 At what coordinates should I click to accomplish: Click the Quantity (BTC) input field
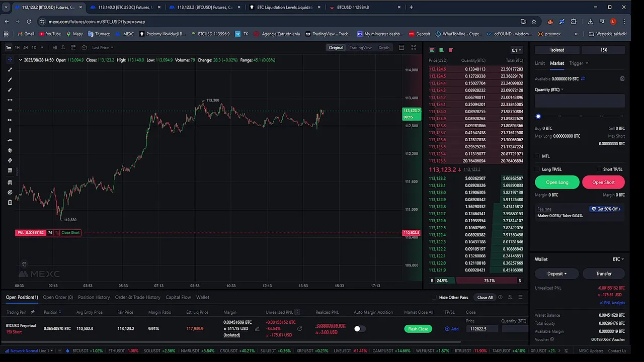pos(580,101)
